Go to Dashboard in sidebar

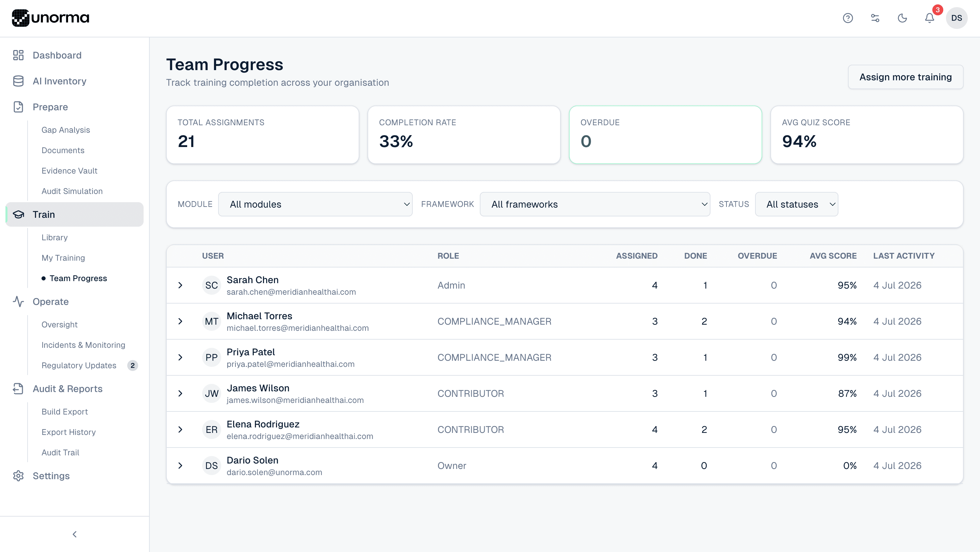[x=57, y=55]
